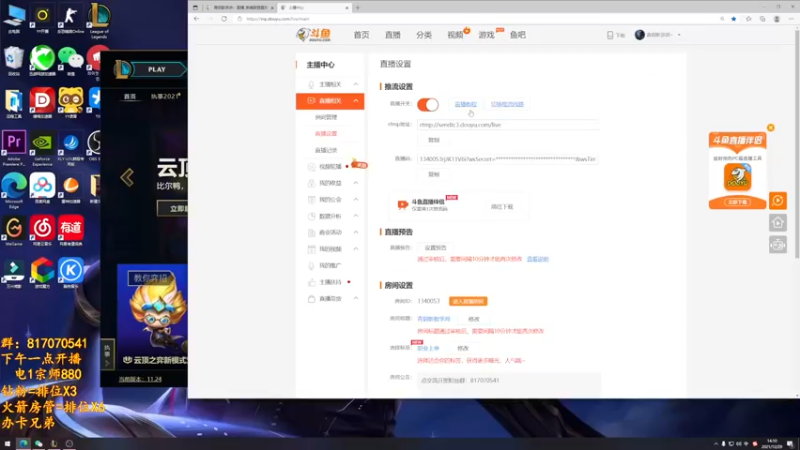
Task: Click the room announcement text box
Action: (509, 382)
